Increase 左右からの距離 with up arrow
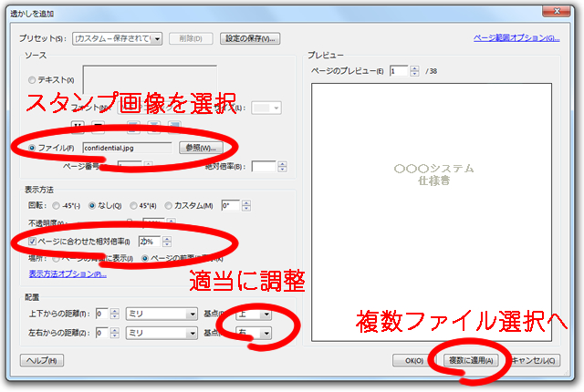Screen dimensions: 584x392 click(115, 330)
